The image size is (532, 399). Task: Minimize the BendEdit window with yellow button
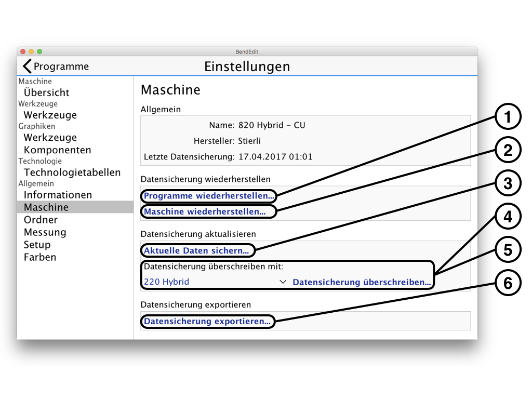[31, 51]
